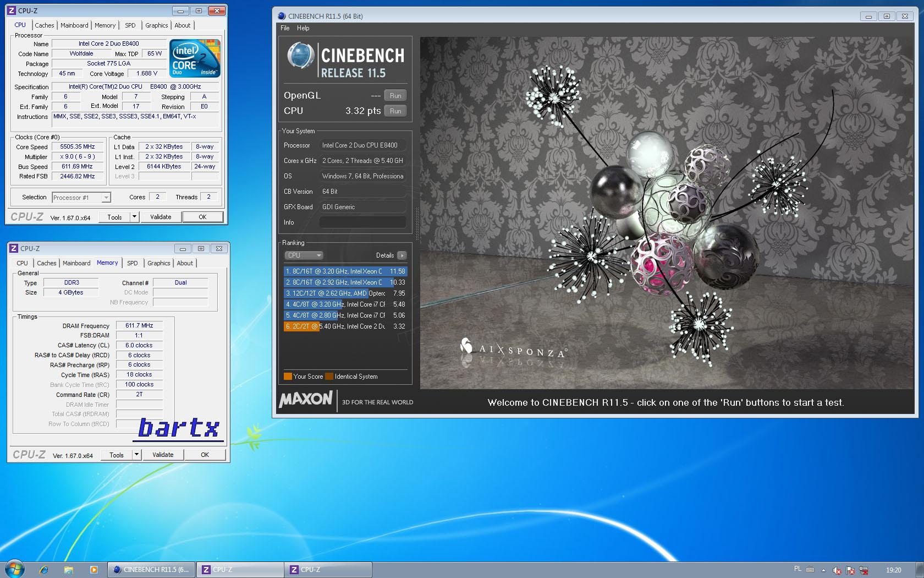This screenshot has width=924, height=578.
Task: Run the OpenGL benchmark
Action: coord(395,95)
